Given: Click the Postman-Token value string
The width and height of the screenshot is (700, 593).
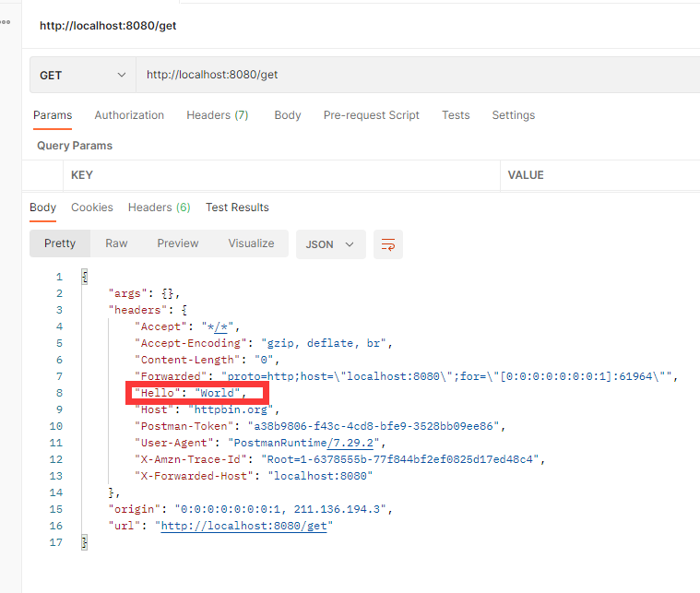Looking at the screenshot, I should pos(374,426).
